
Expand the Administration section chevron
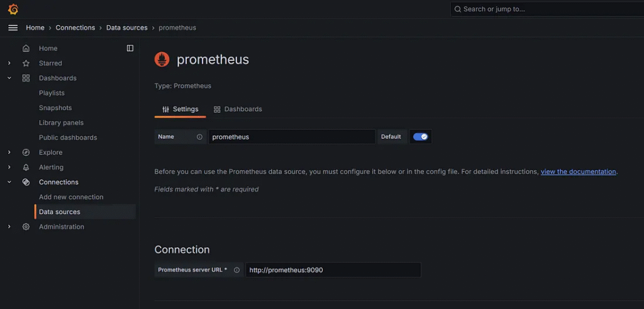[x=9, y=227]
